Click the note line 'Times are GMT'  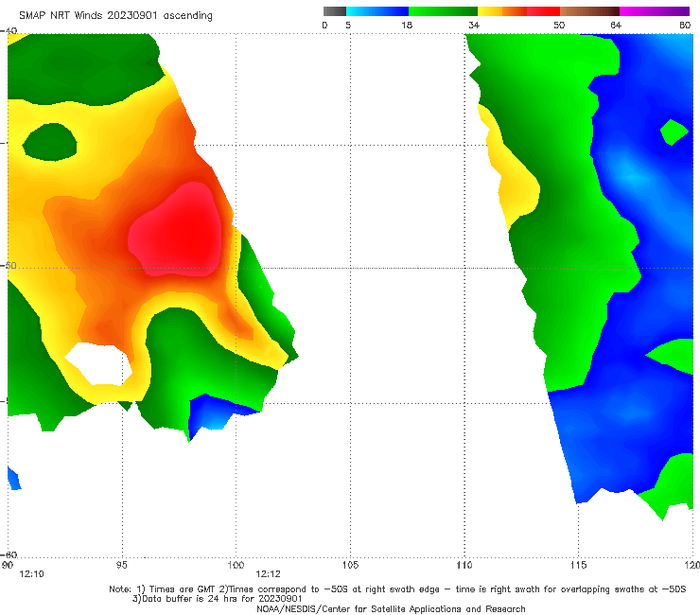click(x=176, y=589)
